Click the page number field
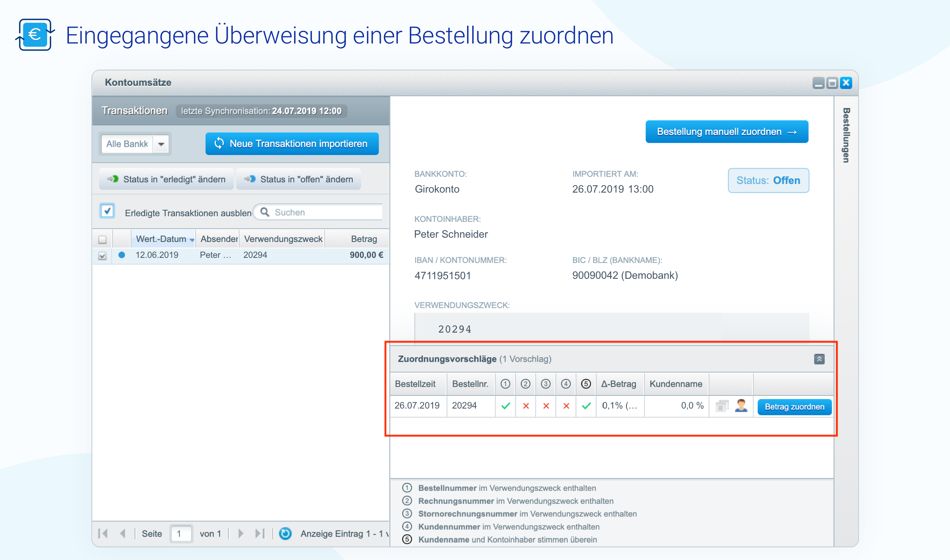 (x=182, y=534)
